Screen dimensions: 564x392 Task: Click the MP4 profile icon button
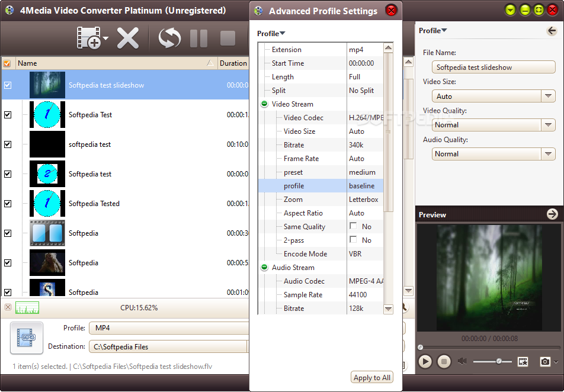pyautogui.click(x=27, y=338)
